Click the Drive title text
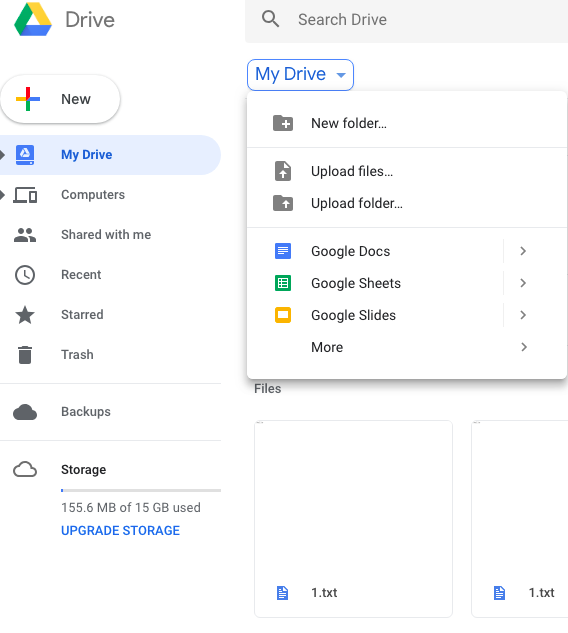The height and width of the screenshot is (633, 568). coord(90,20)
